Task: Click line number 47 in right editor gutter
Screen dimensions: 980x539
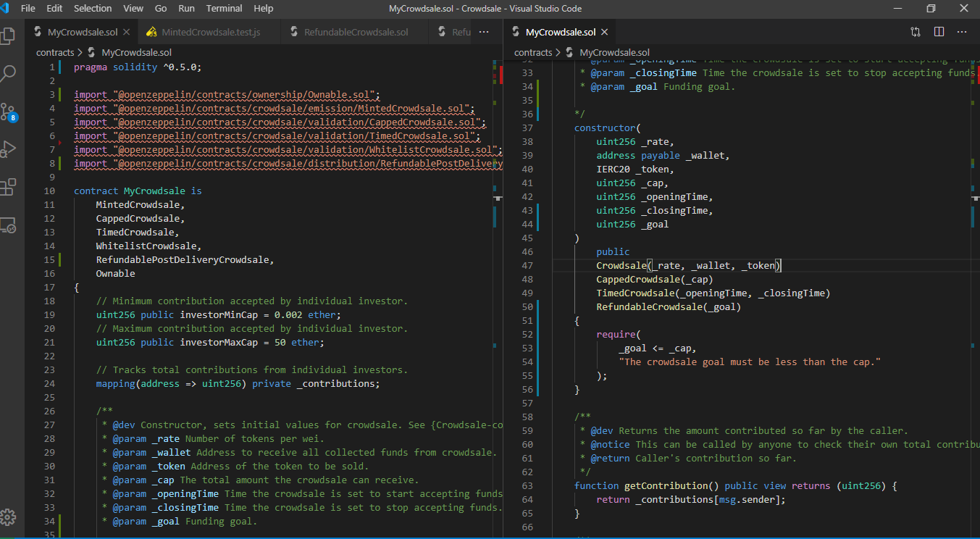Action: [527, 266]
